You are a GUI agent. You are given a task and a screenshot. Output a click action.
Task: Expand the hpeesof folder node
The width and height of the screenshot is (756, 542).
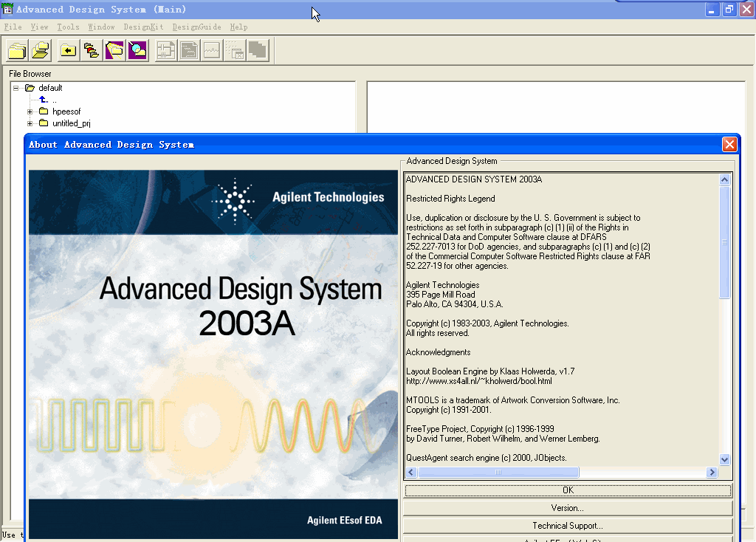[30, 112]
